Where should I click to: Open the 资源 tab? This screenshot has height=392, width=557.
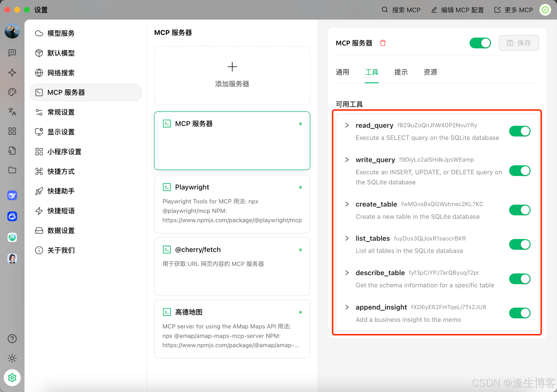(x=430, y=72)
